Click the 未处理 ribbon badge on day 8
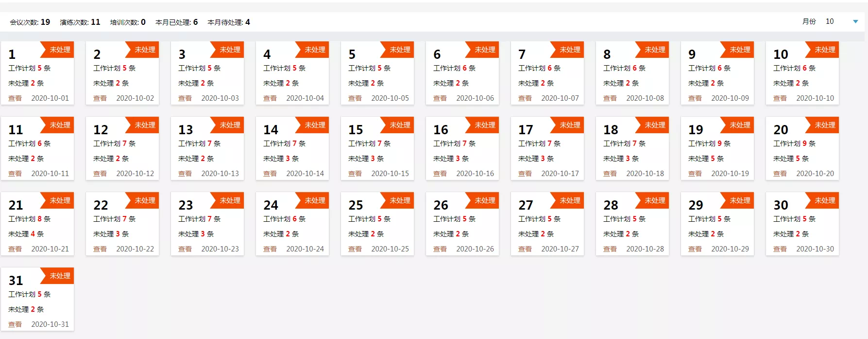 tap(654, 50)
